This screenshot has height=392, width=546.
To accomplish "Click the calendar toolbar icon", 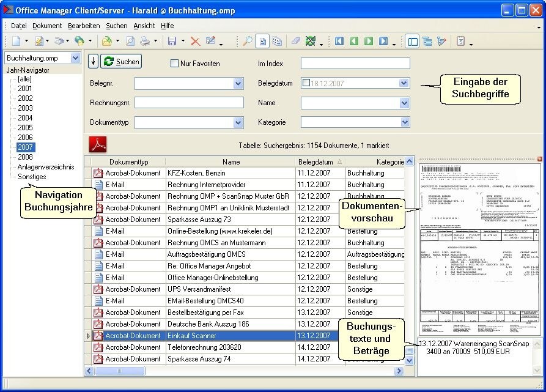I will (x=460, y=42).
